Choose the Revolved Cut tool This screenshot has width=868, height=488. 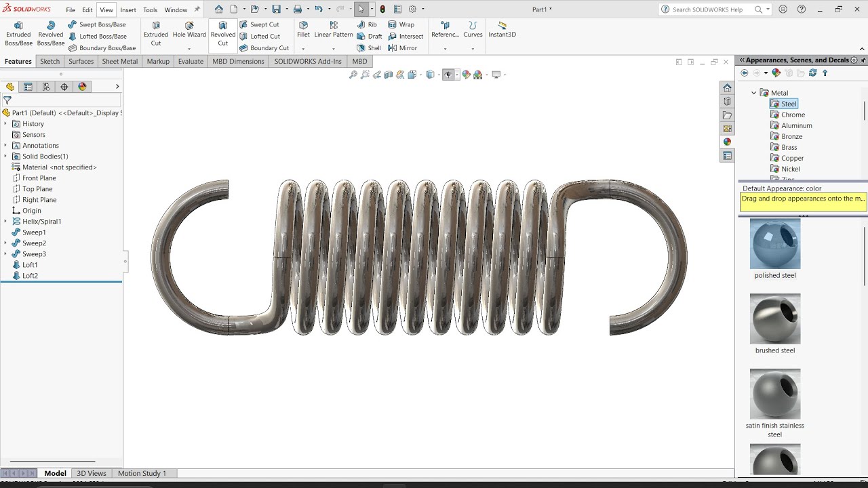click(x=222, y=34)
